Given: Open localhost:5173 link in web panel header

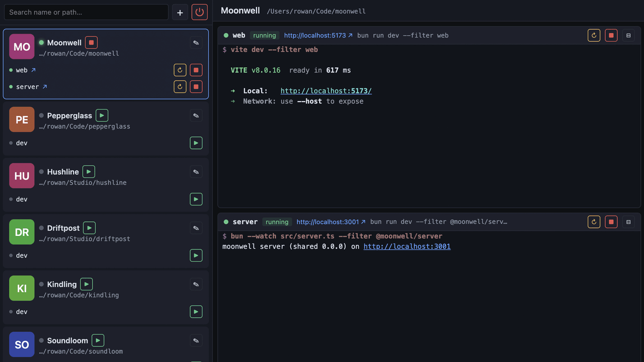Looking at the screenshot, I should point(318,36).
